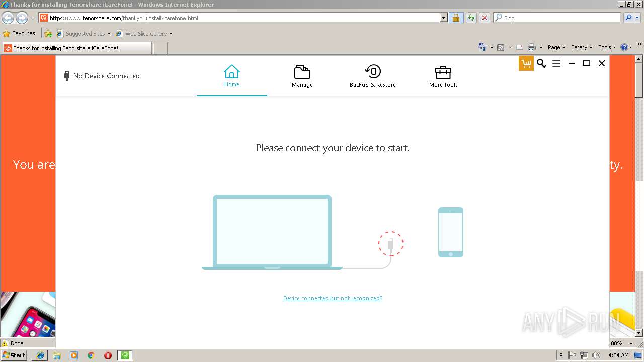The image size is (644, 362).
Task: Click the 'No Device Connected' status
Action: coord(102,76)
